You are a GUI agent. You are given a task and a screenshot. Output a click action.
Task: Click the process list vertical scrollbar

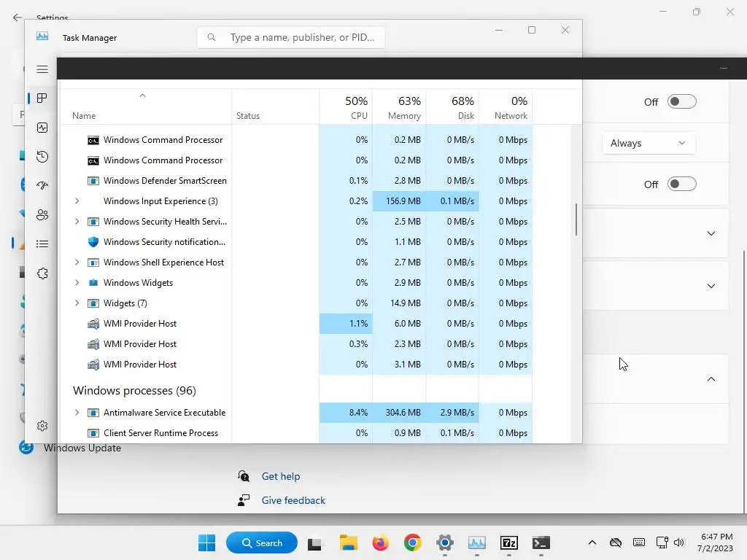coord(576,219)
